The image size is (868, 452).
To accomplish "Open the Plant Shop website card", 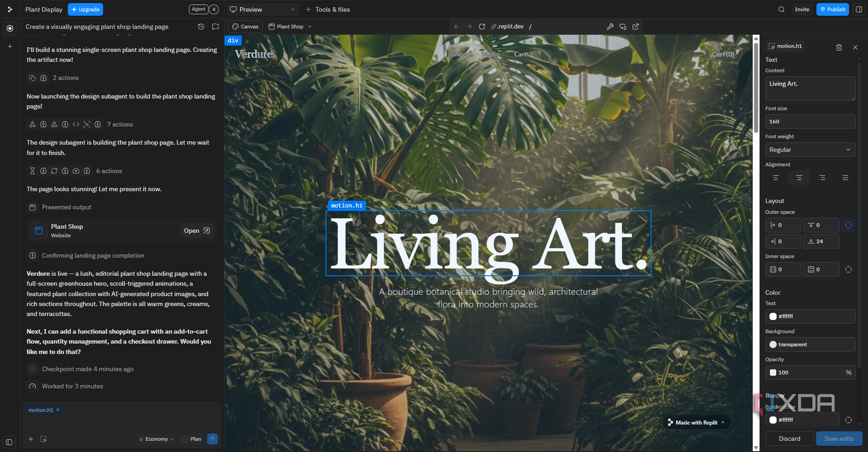I will pos(197,230).
